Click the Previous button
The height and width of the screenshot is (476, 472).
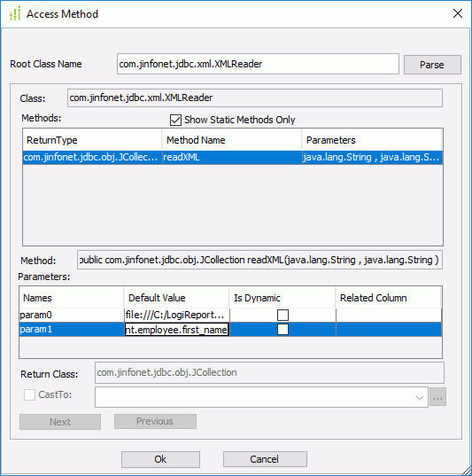pos(155,421)
